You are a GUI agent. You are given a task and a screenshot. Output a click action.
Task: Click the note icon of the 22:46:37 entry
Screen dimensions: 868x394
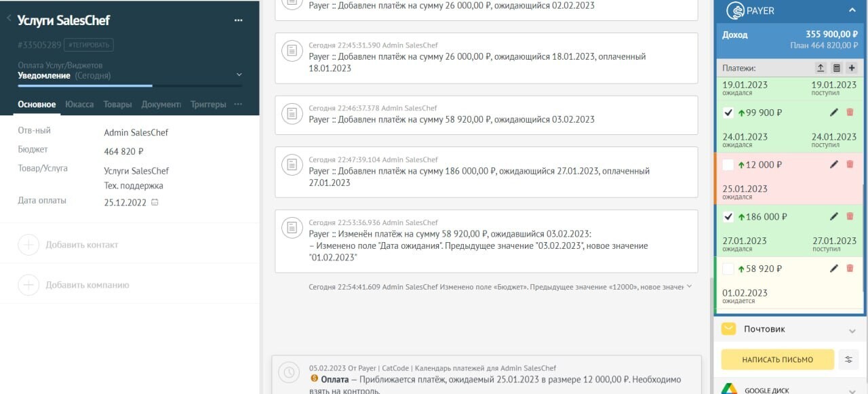292,114
